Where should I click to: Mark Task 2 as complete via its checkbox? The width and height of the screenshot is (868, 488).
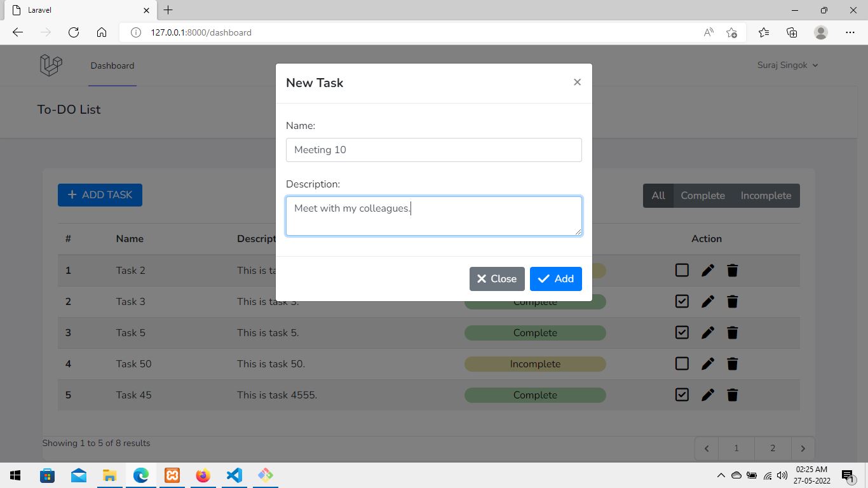(x=681, y=270)
